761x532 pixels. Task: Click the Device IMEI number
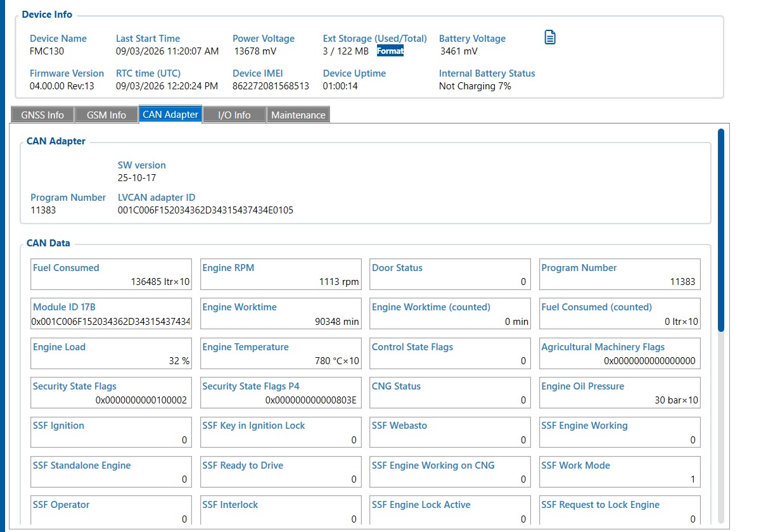click(x=271, y=86)
